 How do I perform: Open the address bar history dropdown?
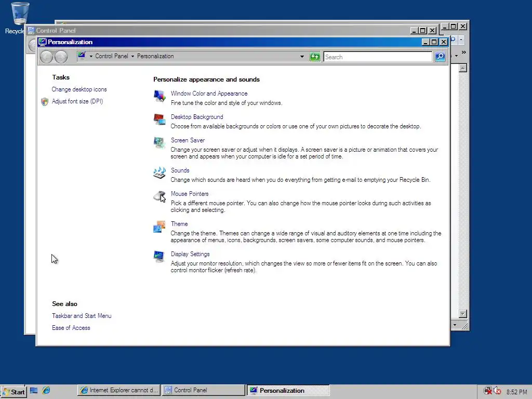tap(302, 57)
